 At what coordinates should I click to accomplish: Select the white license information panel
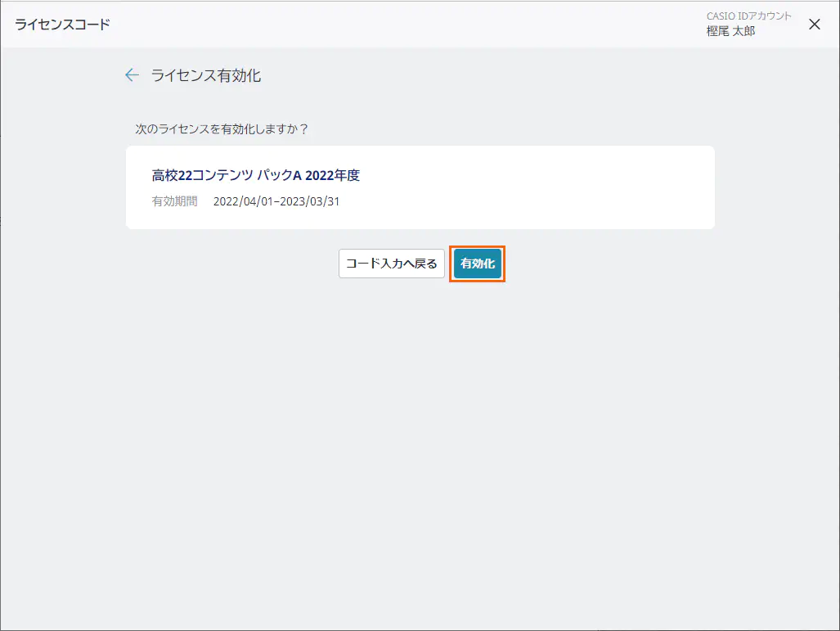[x=420, y=187]
